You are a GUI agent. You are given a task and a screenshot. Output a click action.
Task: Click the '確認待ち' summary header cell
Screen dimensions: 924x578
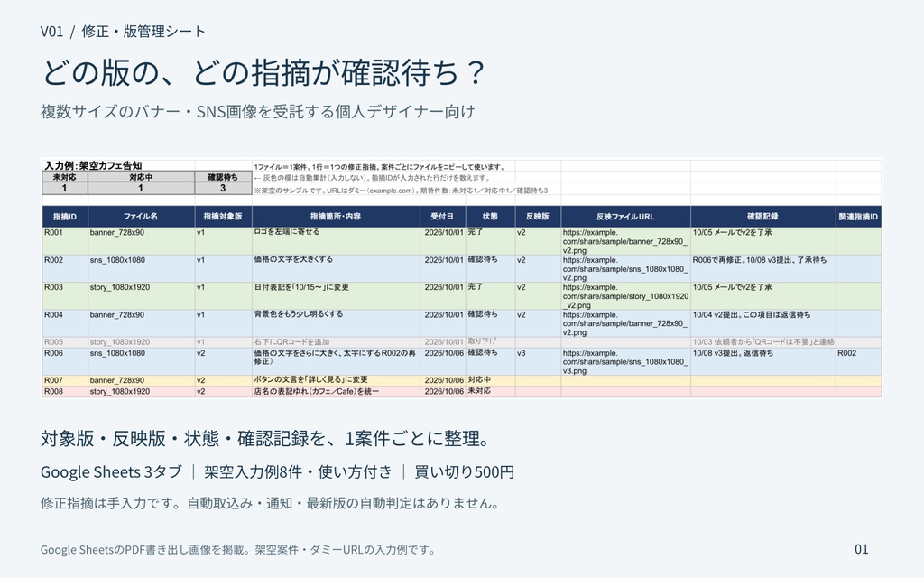click(223, 177)
